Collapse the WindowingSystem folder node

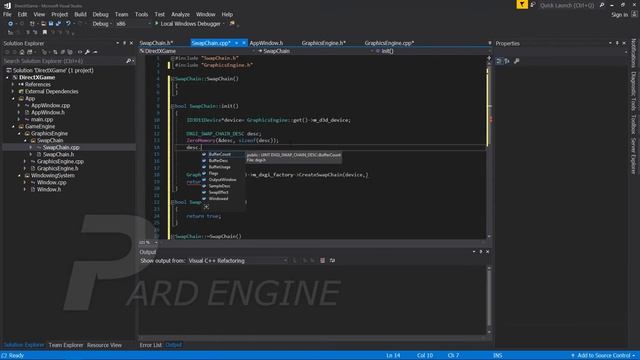pyautogui.click(x=19, y=176)
